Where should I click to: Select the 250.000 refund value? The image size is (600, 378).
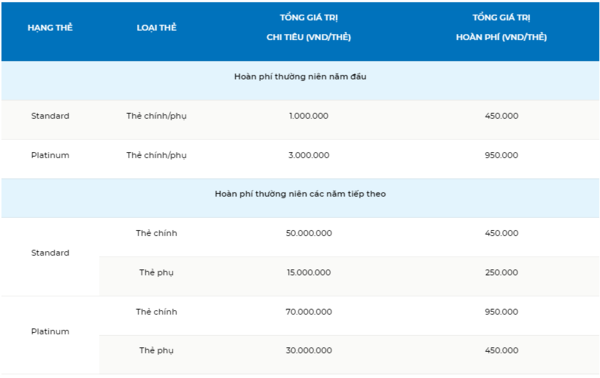pos(501,272)
